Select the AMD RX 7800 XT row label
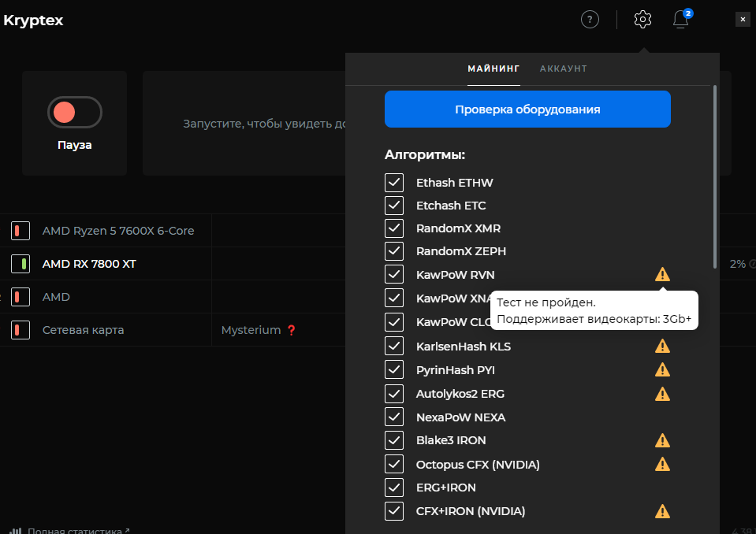The height and width of the screenshot is (534, 756). tap(89, 264)
